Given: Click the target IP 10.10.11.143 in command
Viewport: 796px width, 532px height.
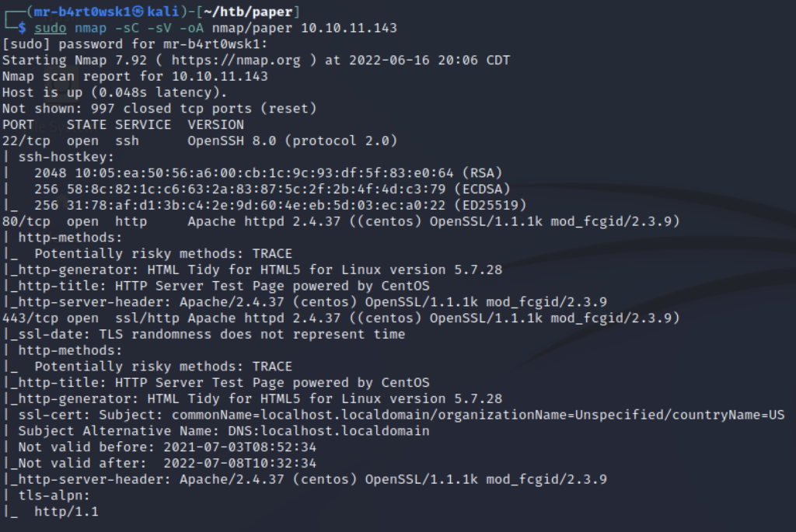Looking at the screenshot, I should click(x=349, y=28).
